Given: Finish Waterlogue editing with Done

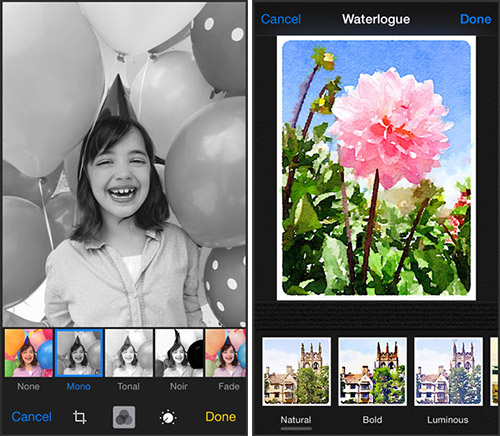Looking at the screenshot, I should click(475, 19).
